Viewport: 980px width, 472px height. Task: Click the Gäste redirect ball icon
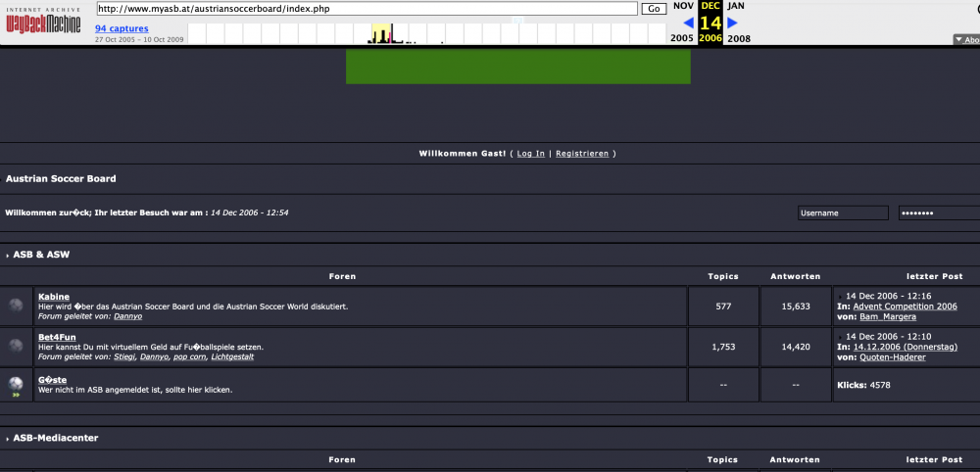tap(16, 385)
